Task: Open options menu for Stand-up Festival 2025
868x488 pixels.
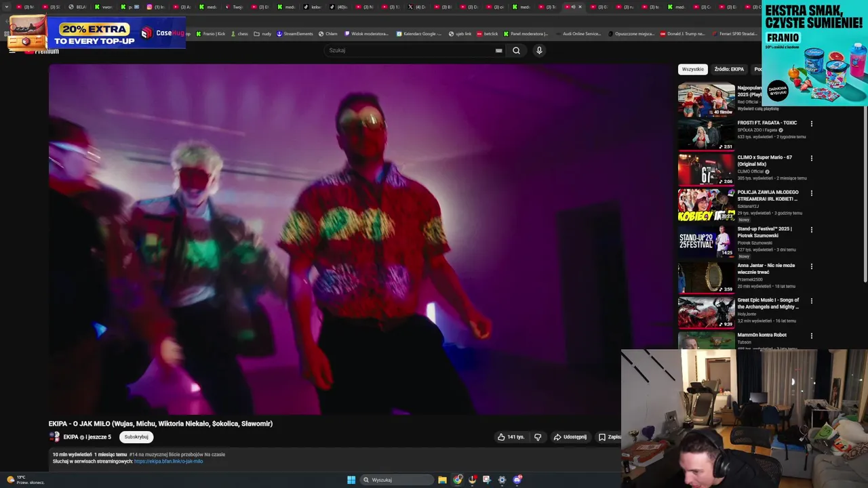Action: tap(811, 230)
